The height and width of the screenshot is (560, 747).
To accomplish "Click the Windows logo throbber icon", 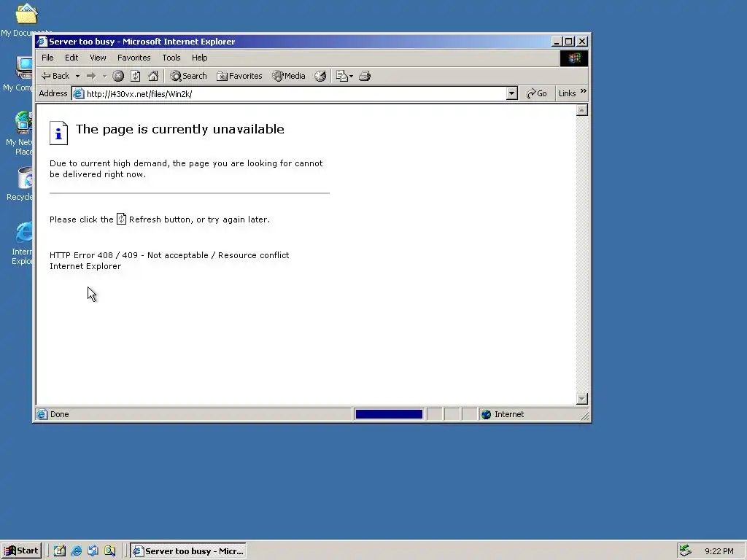I will [x=574, y=58].
